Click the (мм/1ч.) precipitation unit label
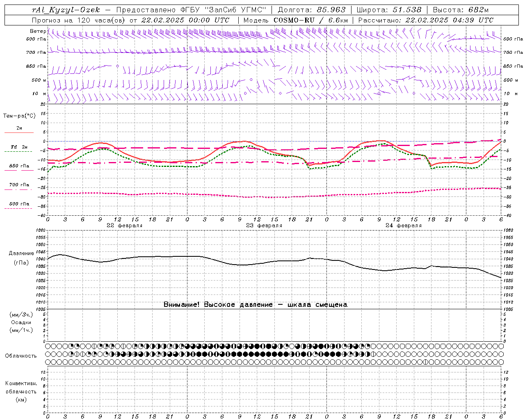Image resolution: width=525 pixels, height=420 pixels. tap(21, 330)
